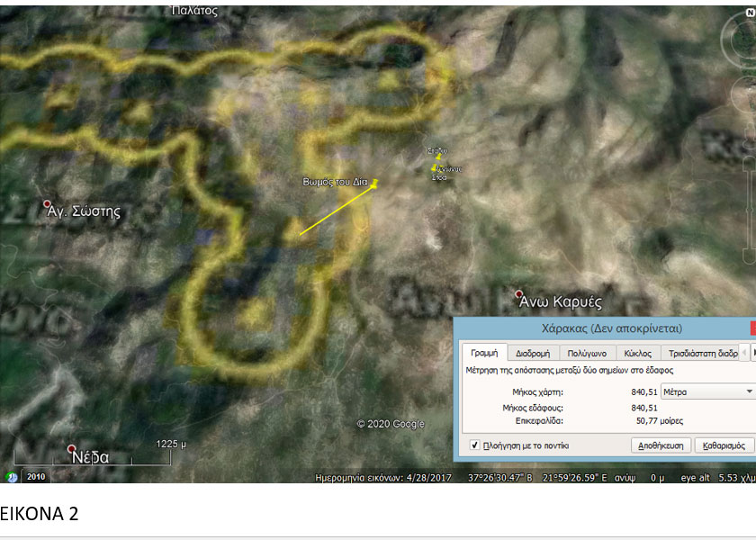This screenshot has width=756, height=540.
Task: Click the Στάδιο yellow placemark pin
Action: pos(439,156)
